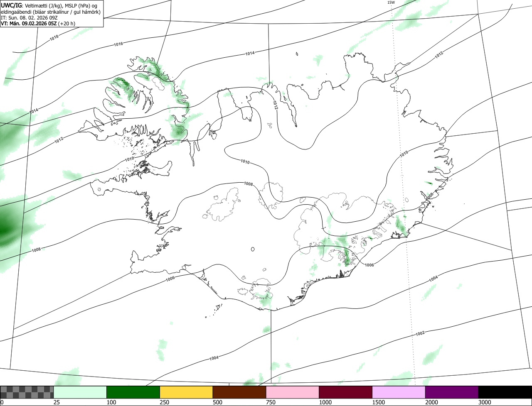Click the '1016' isobar label
Screen dimensions: 532x406
pos(118,44)
